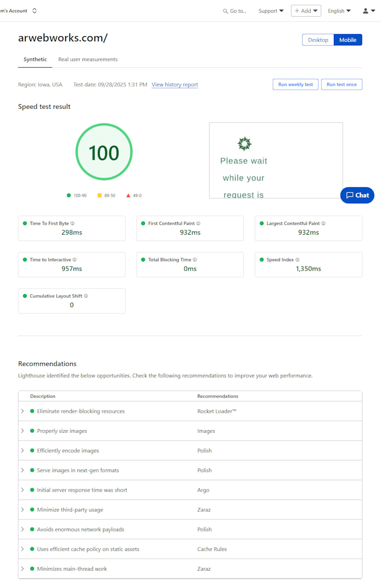
Task: Open the Chat button
Action: [x=357, y=195]
